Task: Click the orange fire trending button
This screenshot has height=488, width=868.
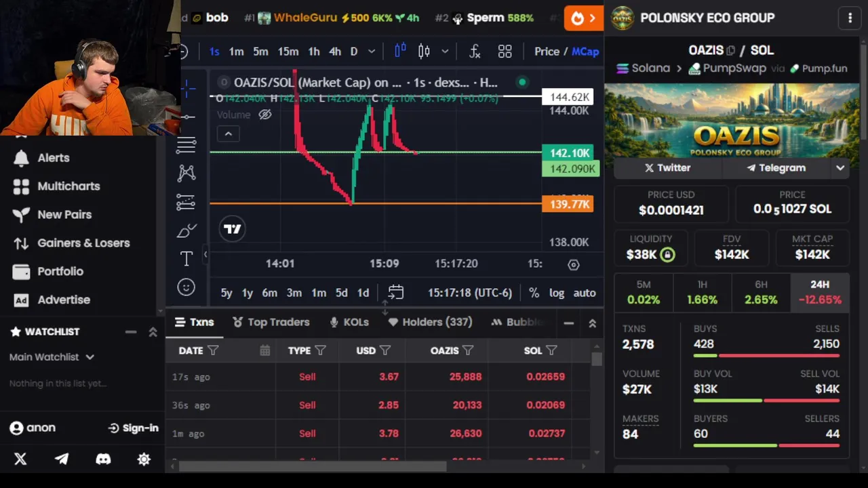Action: coord(584,18)
